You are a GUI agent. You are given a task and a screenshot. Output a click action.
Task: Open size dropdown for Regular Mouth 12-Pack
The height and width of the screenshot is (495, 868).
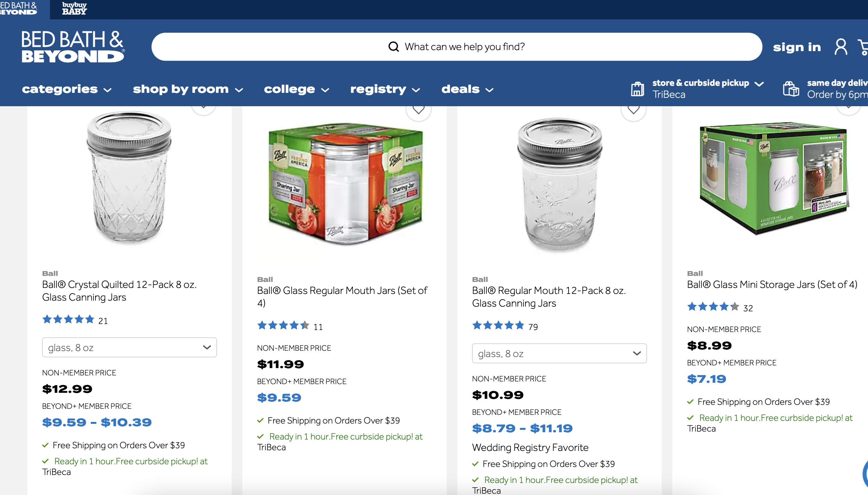(x=559, y=354)
